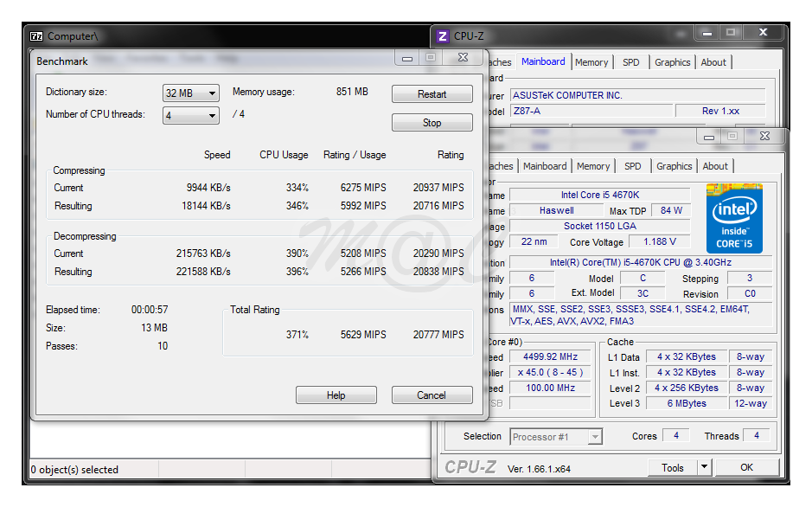
Task: Click the 7-Zip icon in the Computer window
Action: [x=37, y=35]
